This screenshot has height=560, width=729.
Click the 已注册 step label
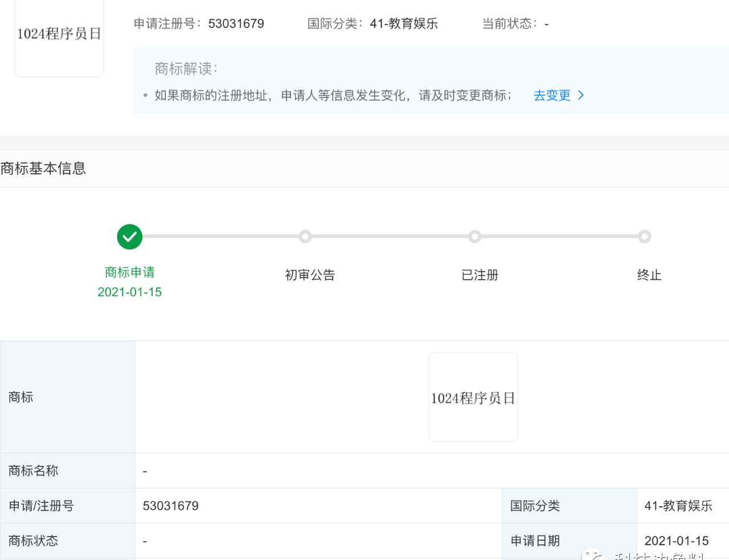coord(480,275)
